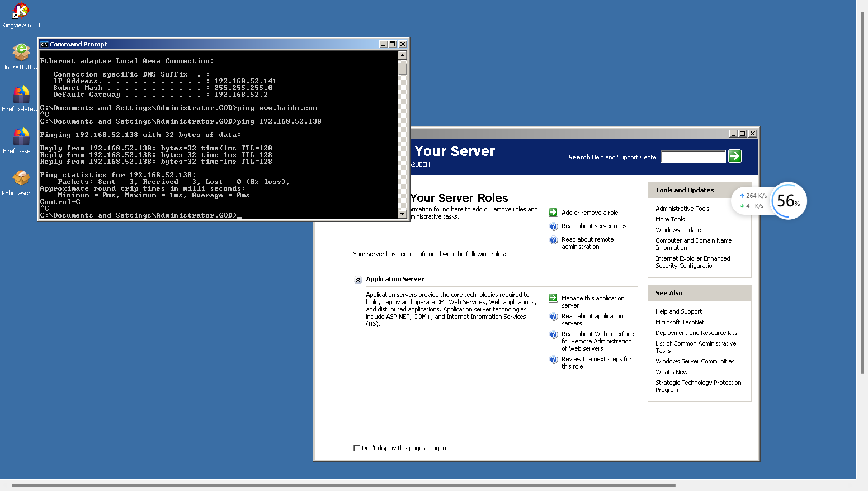Screen dimensions: 868x491
Task: Click the ping 192.168.52.138 command line
Action: (181, 121)
